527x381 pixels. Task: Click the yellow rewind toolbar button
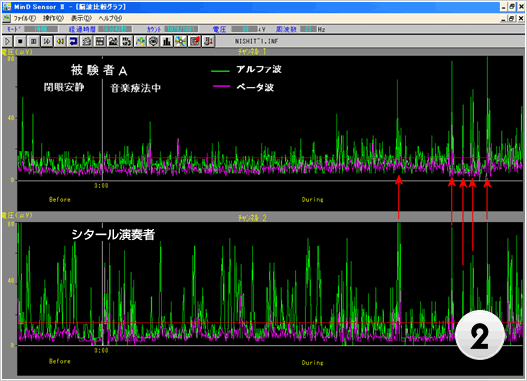point(60,41)
